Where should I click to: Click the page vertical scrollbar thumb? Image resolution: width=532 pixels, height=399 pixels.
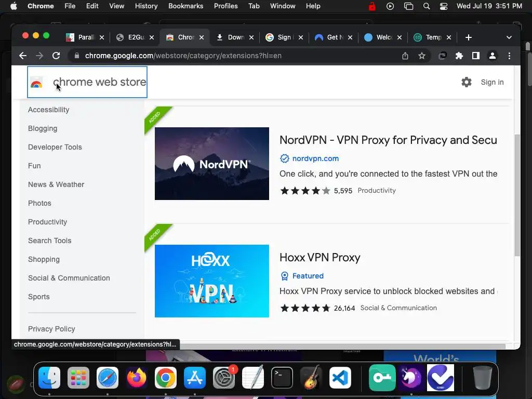click(x=517, y=195)
